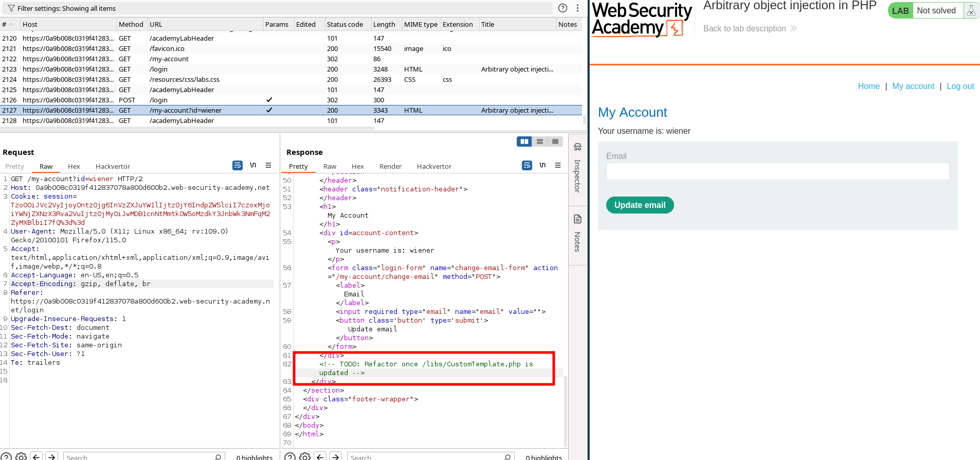Viewport: 980px width, 460px height.
Task: Select side-by-side layout view
Action: (x=524, y=141)
